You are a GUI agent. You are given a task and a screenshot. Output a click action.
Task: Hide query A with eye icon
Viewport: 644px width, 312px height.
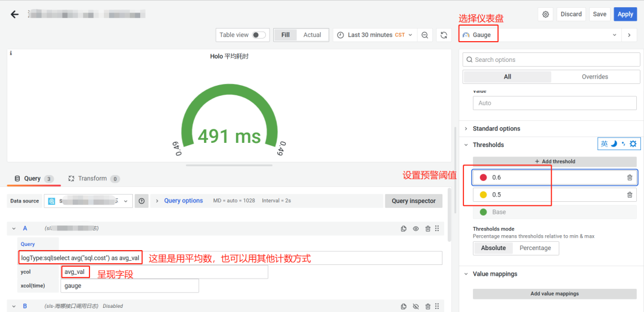[x=416, y=229]
